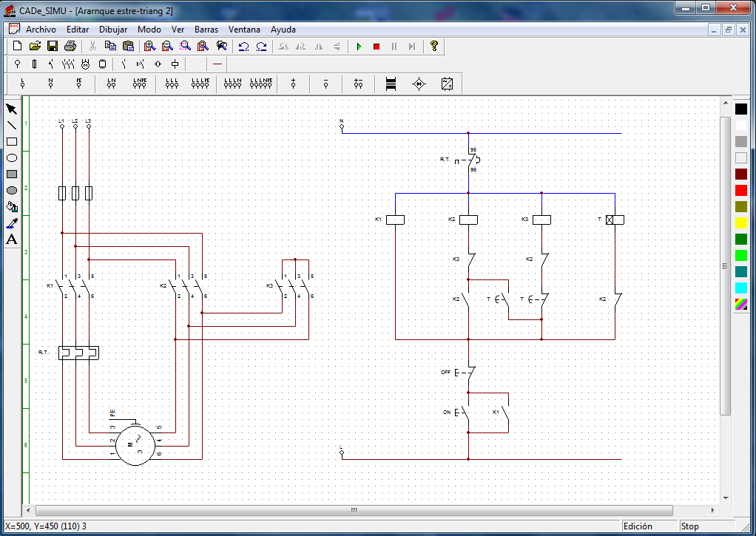Choose the eyedropper color picker tool
Image resolution: width=756 pixels, height=536 pixels.
(x=12, y=223)
